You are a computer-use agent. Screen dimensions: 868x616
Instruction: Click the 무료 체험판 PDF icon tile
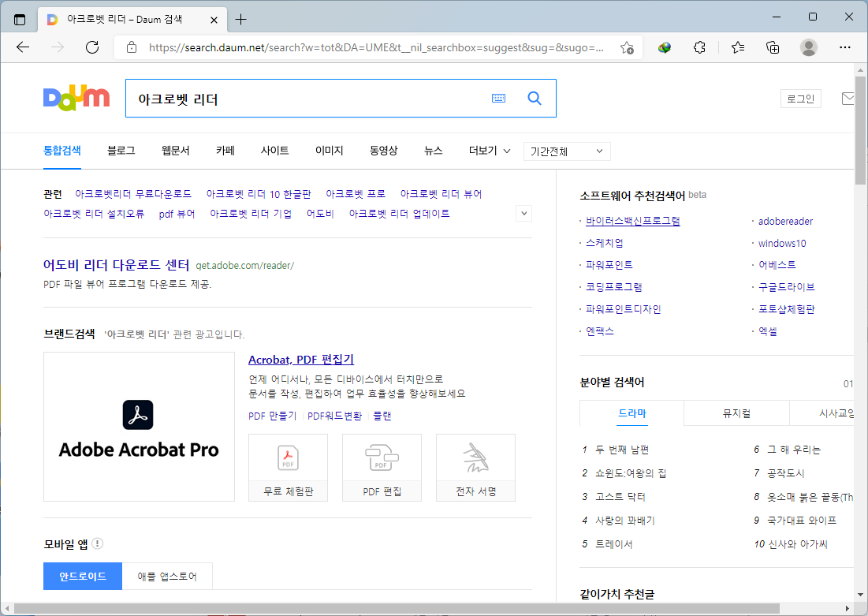coord(288,468)
